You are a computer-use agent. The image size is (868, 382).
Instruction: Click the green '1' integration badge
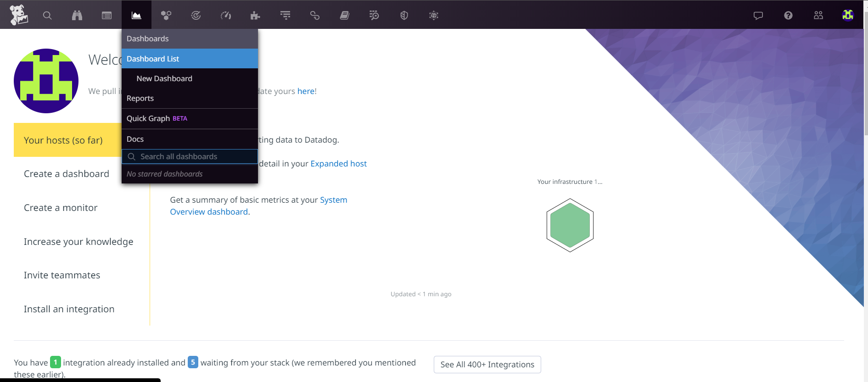click(56, 362)
